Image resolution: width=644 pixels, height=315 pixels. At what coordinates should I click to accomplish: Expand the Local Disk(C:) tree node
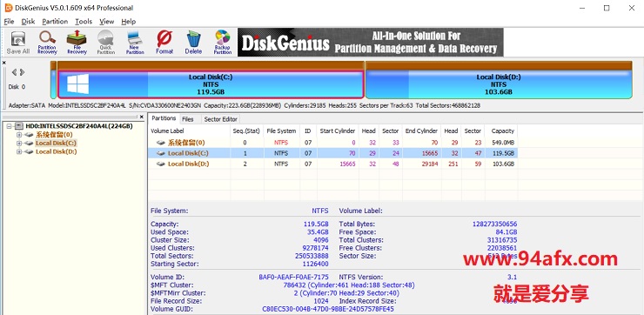point(19,143)
